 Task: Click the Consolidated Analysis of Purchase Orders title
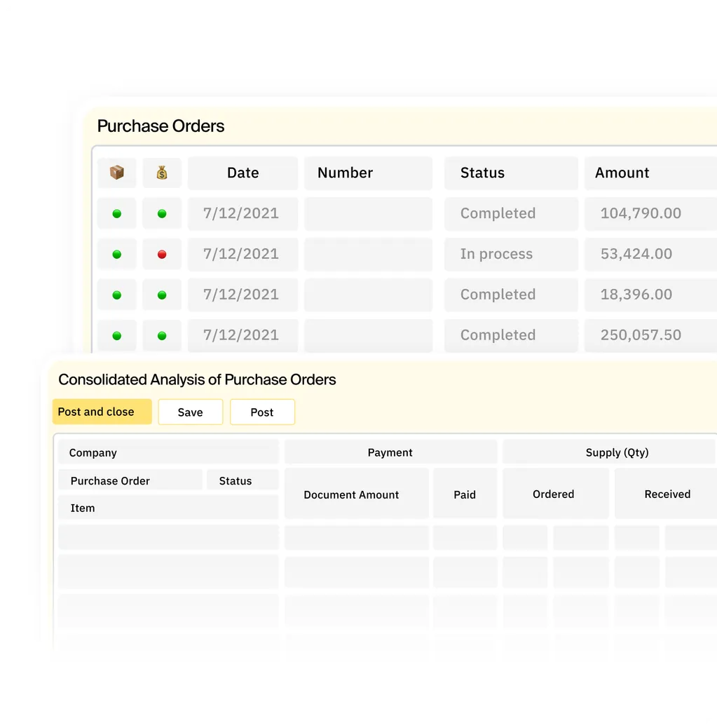tap(197, 380)
